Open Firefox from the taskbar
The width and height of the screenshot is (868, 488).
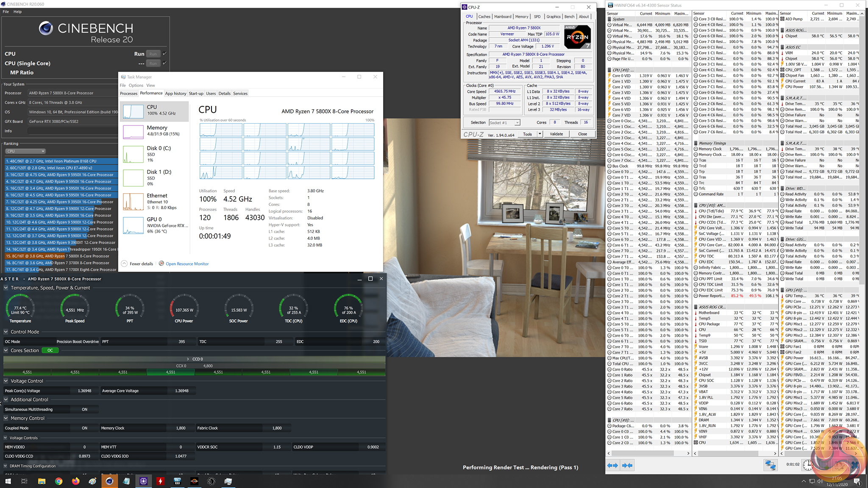click(x=75, y=481)
